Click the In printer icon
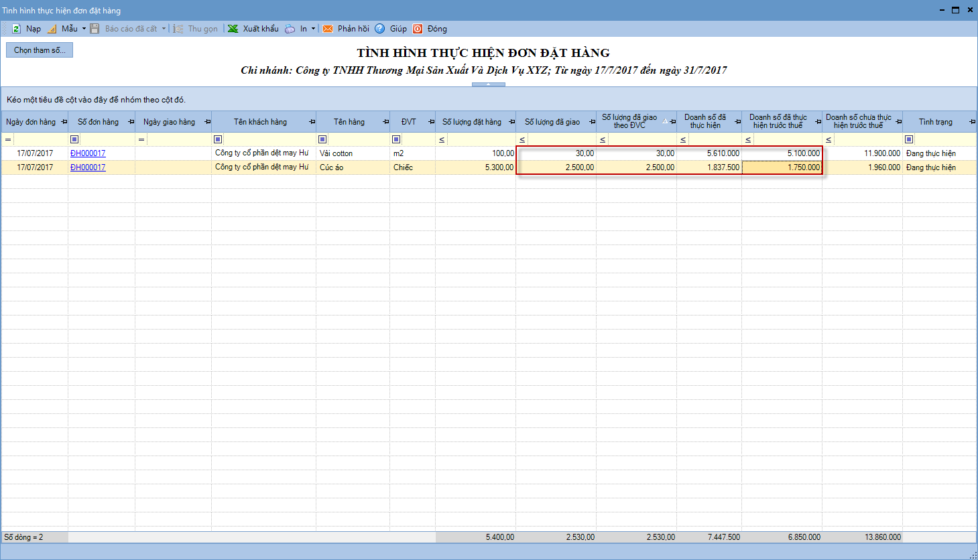This screenshot has width=978, height=560. 290,29
